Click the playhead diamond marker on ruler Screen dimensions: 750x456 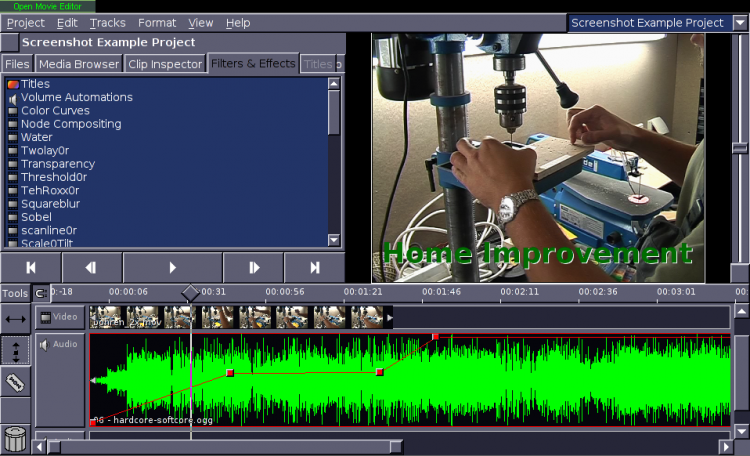click(190, 293)
